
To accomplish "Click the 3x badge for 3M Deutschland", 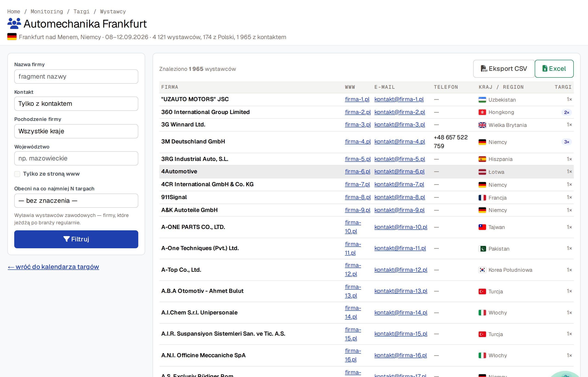I will (x=566, y=142).
